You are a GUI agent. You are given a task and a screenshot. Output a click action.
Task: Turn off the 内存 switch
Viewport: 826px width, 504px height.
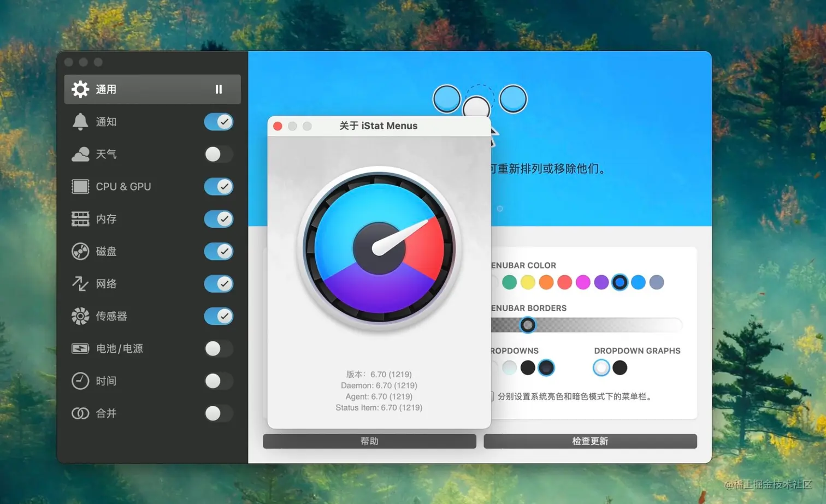pyautogui.click(x=219, y=219)
